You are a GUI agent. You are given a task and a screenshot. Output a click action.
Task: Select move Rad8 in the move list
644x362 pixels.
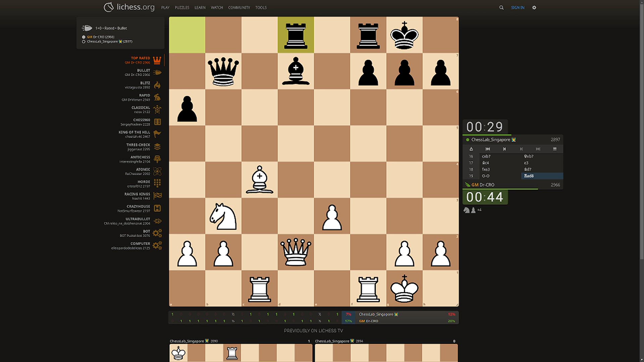[x=529, y=176]
